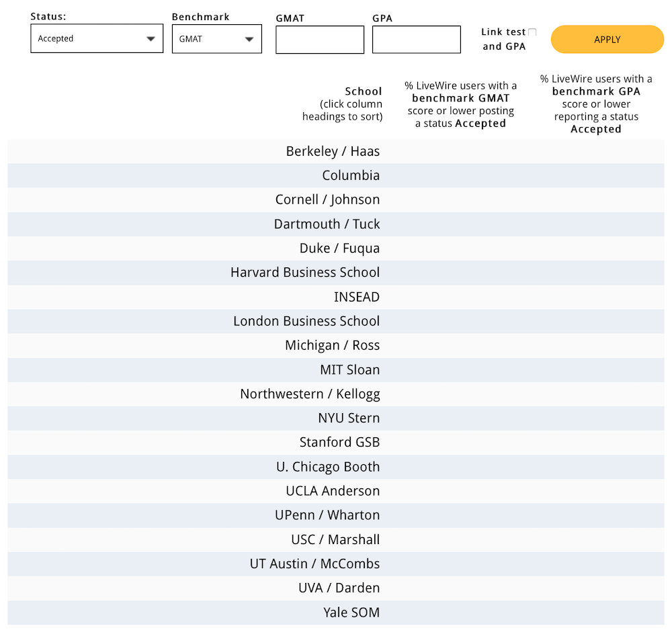The width and height of the screenshot is (672, 634).
Task: Focus the GPA input field
Action: 417,40
